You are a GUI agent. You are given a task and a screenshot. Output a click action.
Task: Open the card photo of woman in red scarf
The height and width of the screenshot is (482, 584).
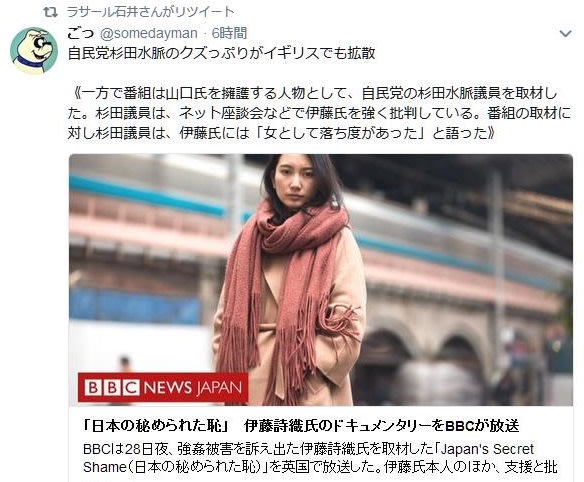[321, 279]
